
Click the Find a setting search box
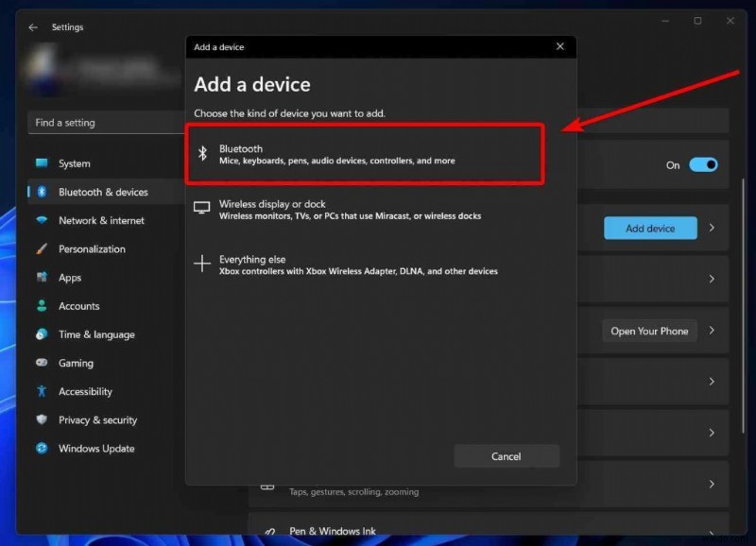[99, 122]
